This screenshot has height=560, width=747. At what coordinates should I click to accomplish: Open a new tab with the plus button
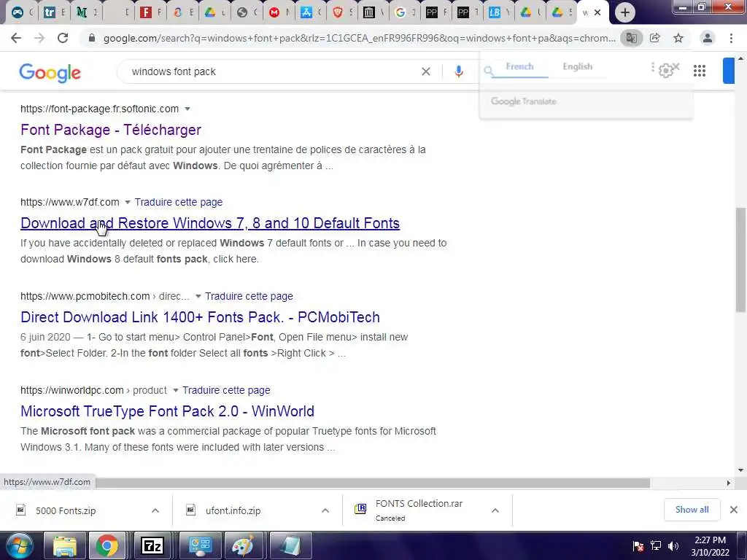point(625,12)
